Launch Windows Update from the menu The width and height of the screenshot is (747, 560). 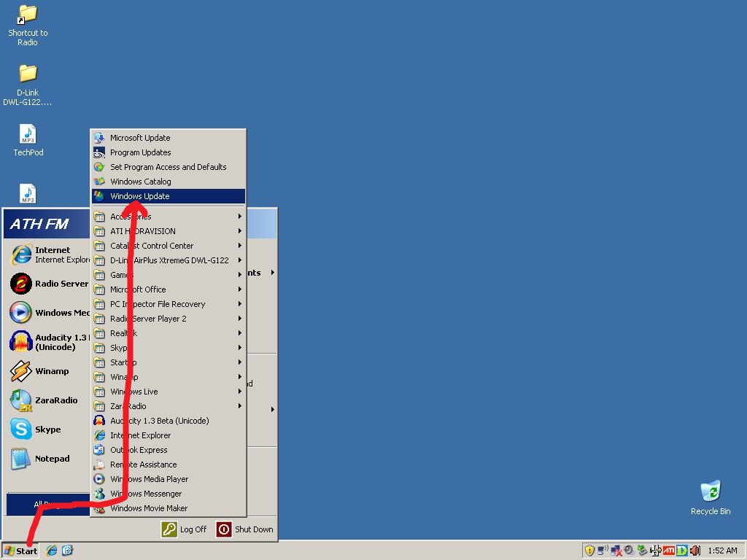(169, 196)
